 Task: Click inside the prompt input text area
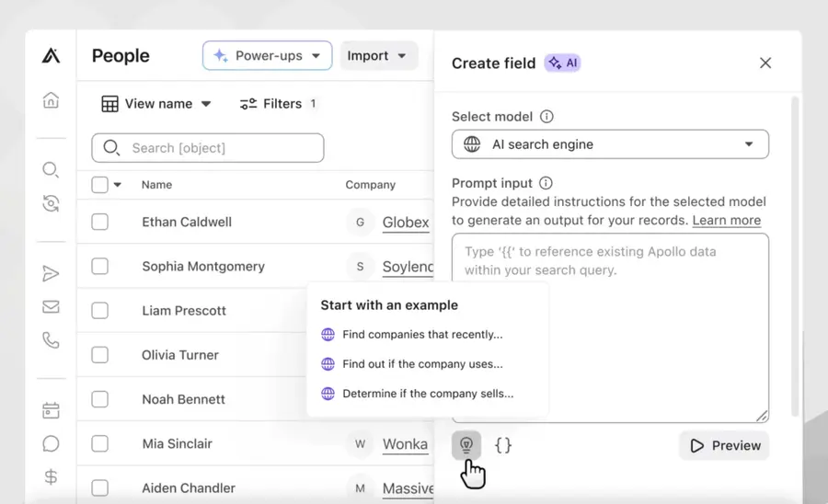pyautogui.click(x=610, y=327)
